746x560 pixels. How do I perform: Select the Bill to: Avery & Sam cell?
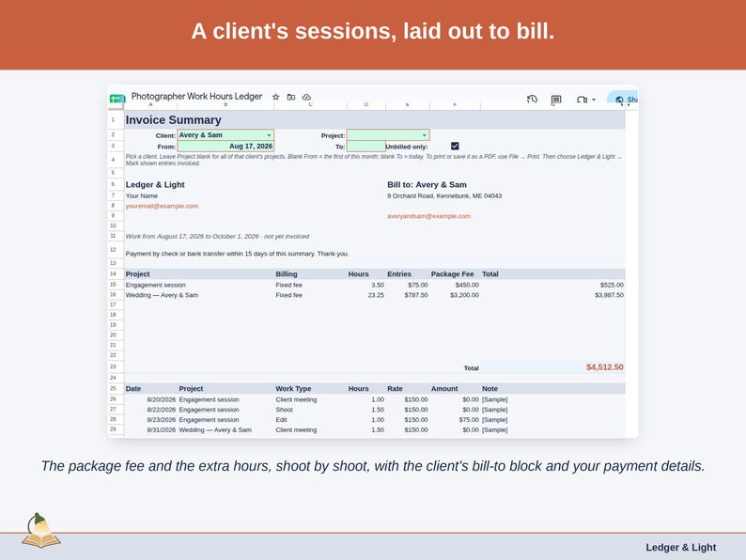point(427,184)
